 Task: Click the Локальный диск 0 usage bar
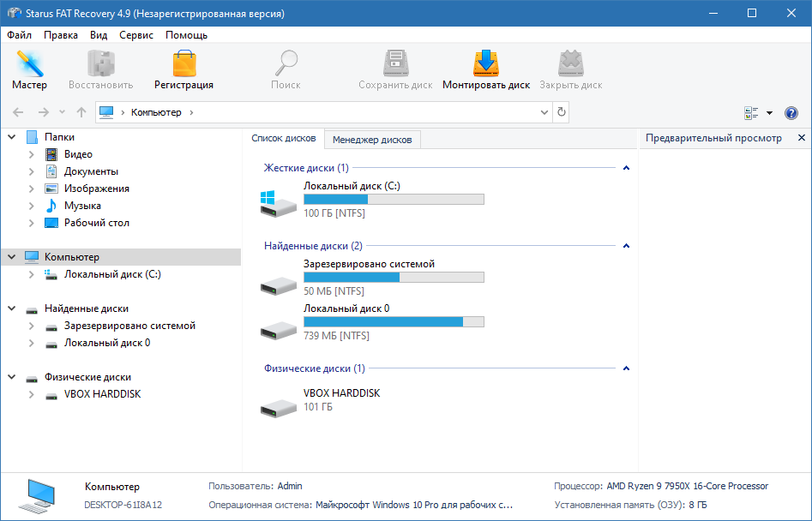(x=394, y=322)
